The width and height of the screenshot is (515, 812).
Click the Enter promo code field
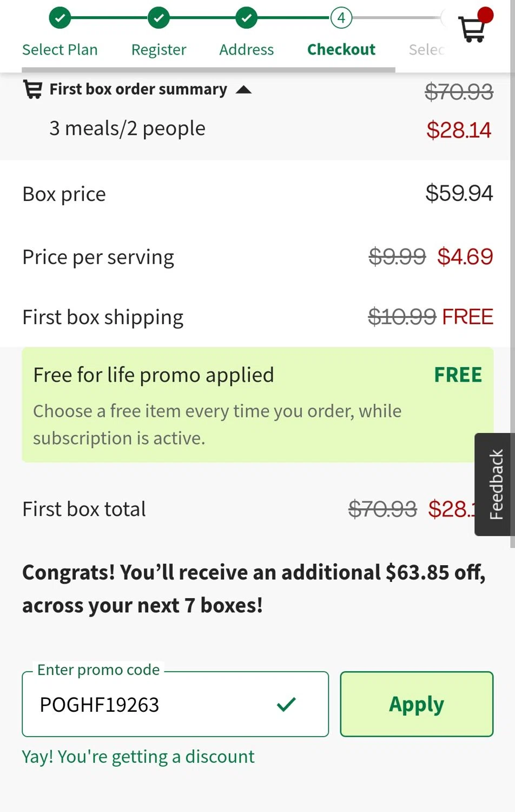(151, 704)
